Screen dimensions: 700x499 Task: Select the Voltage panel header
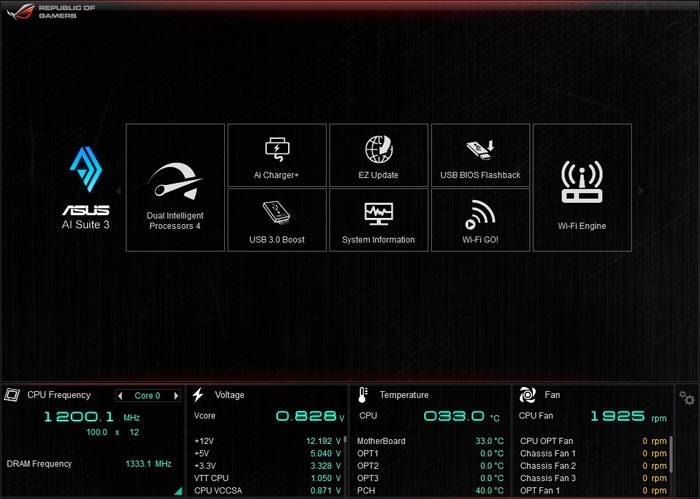pyautogui.click(x=229, y=395)
